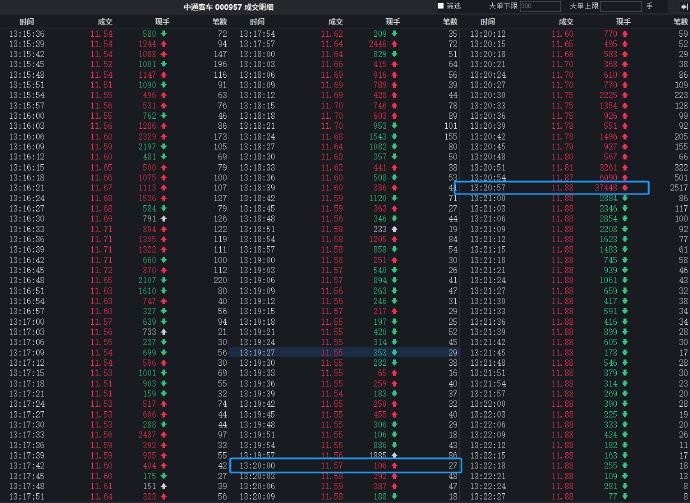
Task: Select the 13:19:06 trade time
Action: pos(257,280)
